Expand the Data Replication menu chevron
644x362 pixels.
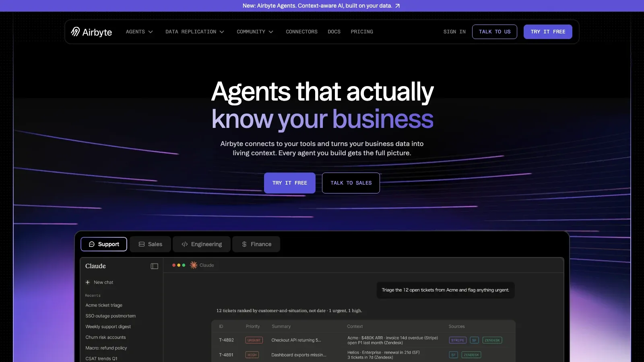222,32
